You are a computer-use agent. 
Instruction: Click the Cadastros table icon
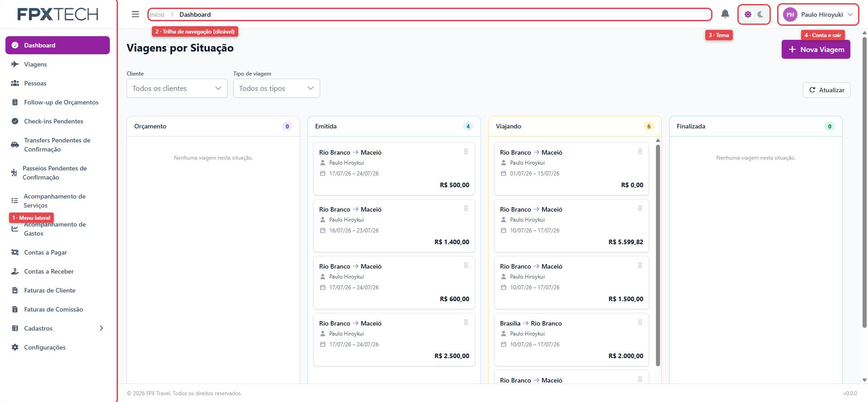tap(15, 328)
